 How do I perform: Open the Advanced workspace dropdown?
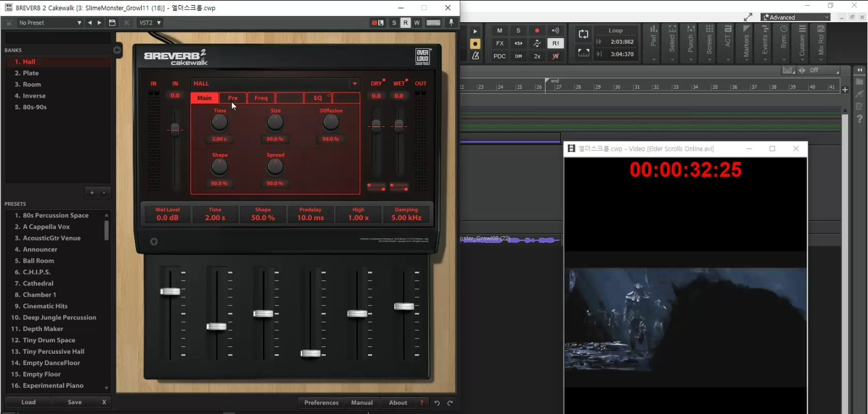(796, 17)
